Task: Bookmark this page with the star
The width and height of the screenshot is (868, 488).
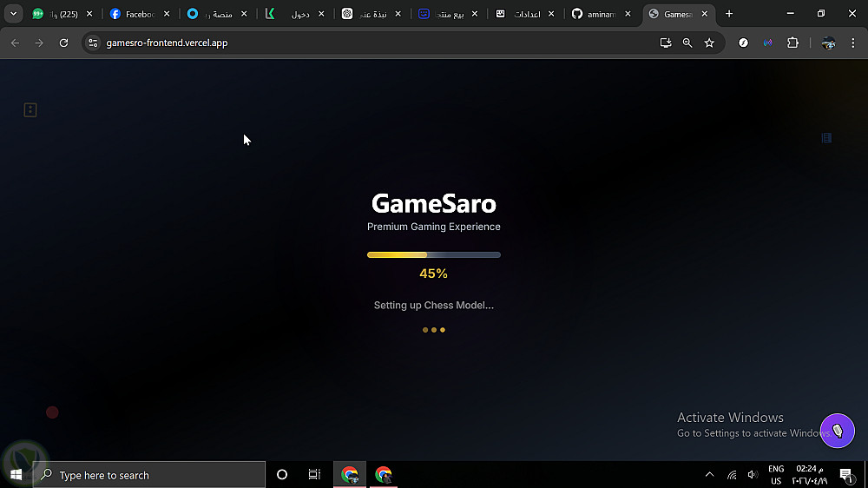Action: pos(709,43)
